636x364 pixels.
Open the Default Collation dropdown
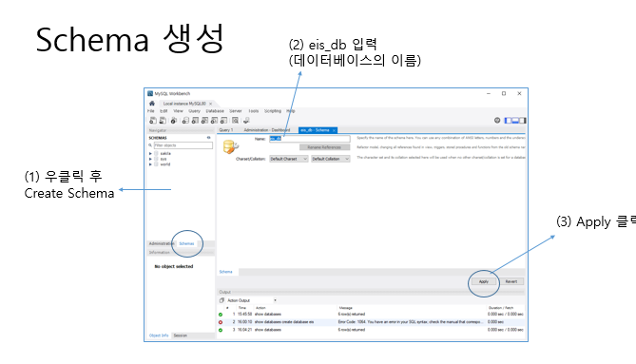click(331, 159)
